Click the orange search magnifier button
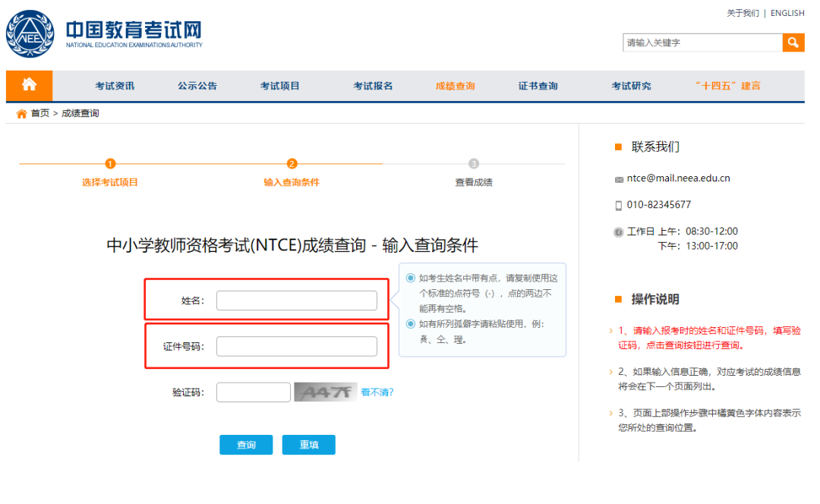 [793, 43]
